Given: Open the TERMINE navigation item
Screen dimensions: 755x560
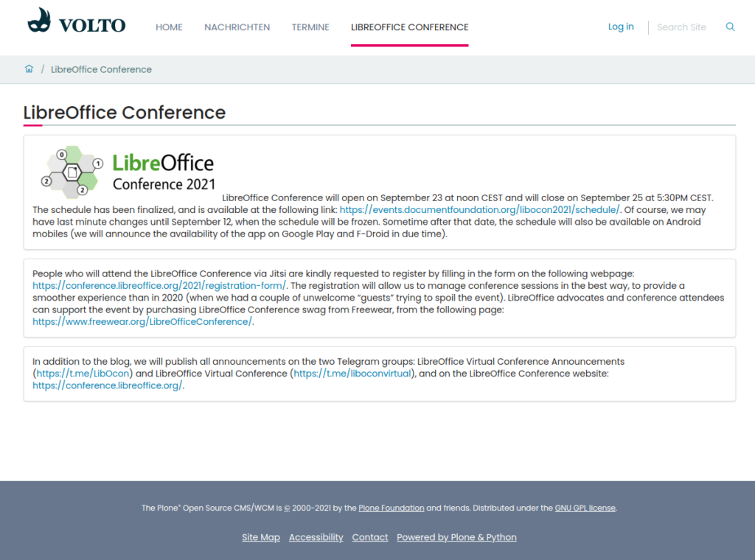Looking at the screenshot, I should pos(310,27).
